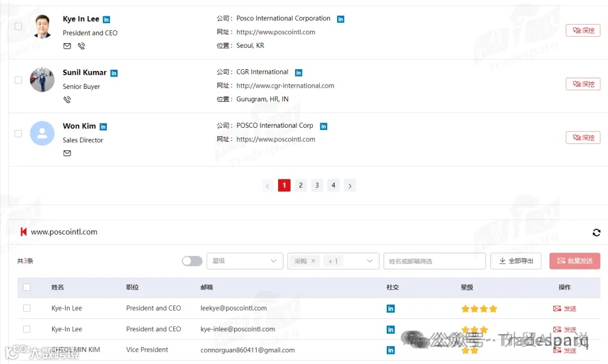Click Kye In Lee's email envelope icon
This screenshot has width=608, height=364.
67,46
